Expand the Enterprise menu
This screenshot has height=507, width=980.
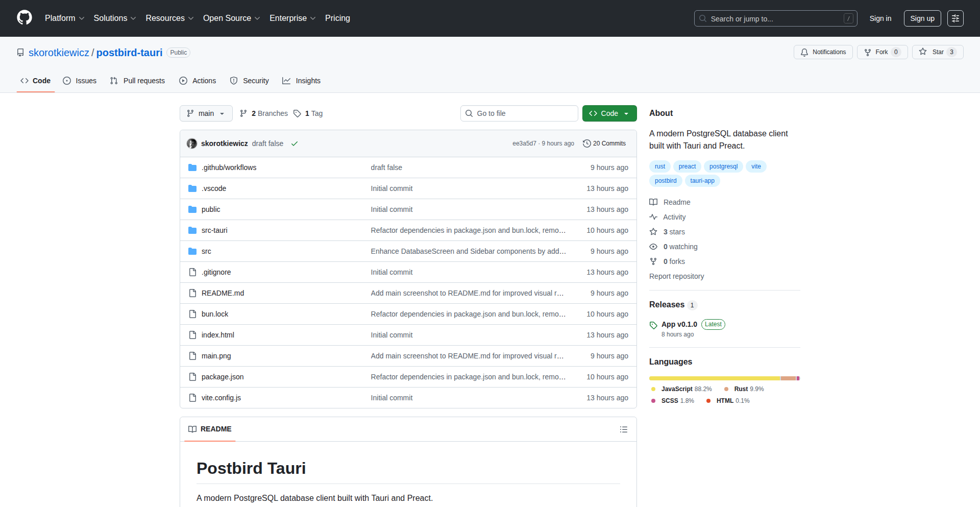pos(292,18)
